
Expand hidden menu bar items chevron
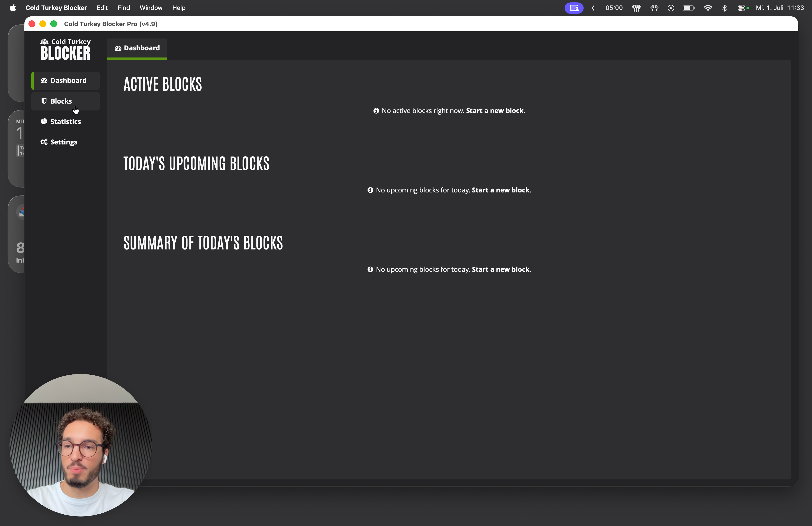[593, 8]
